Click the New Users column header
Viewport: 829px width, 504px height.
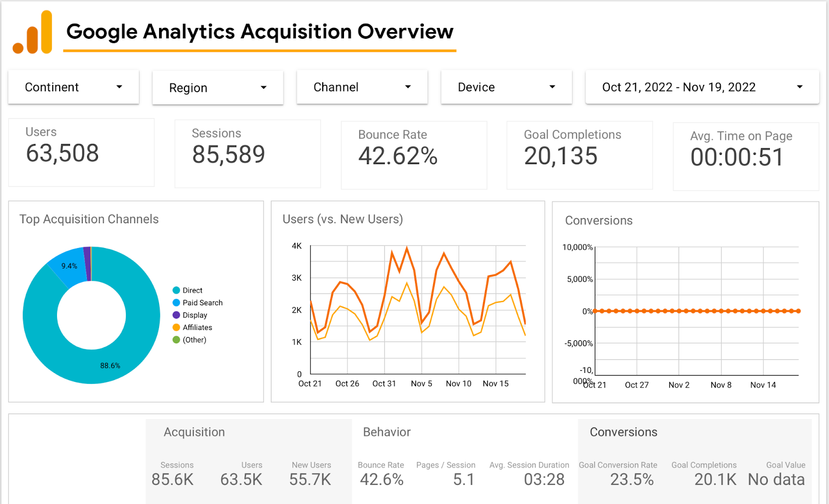tap(311, 465)
